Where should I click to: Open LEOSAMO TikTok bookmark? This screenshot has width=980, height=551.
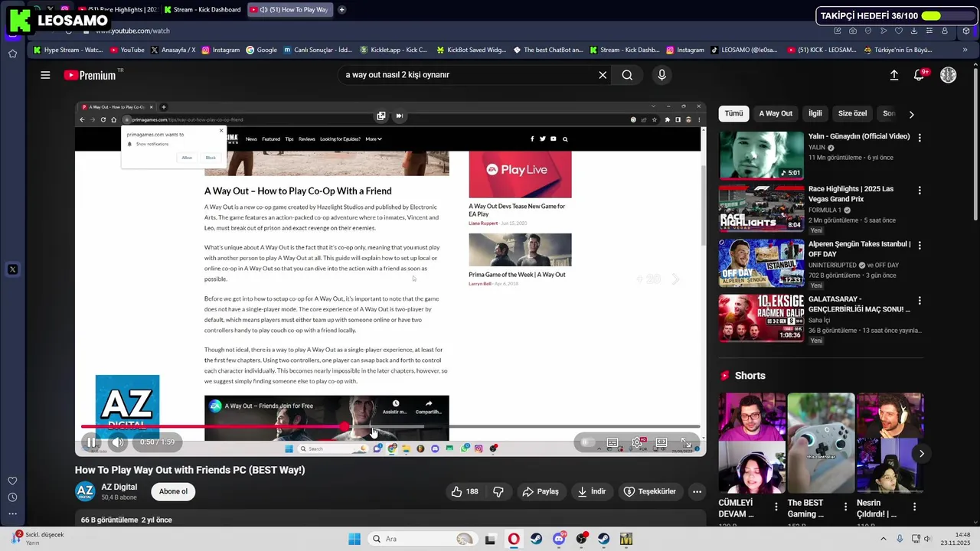coord(743,50)
